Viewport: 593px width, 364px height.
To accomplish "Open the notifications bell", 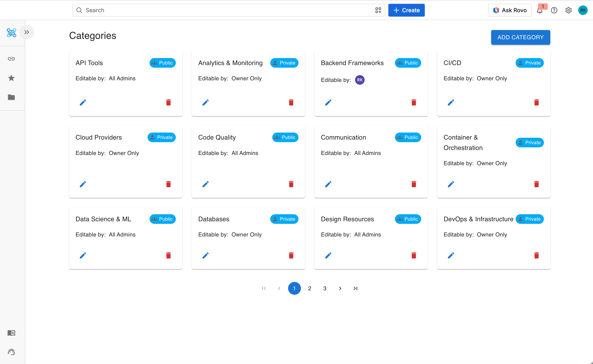I will (x=539, y=10).
